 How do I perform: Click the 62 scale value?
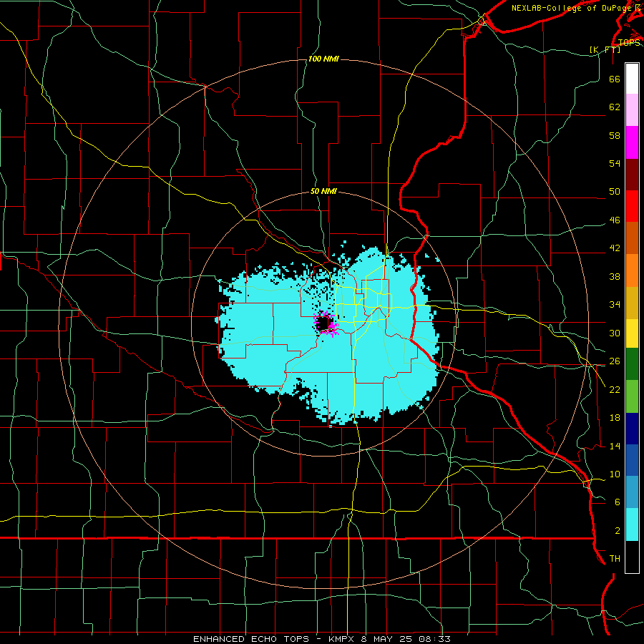pyautogui.click(x=615, y=107)
